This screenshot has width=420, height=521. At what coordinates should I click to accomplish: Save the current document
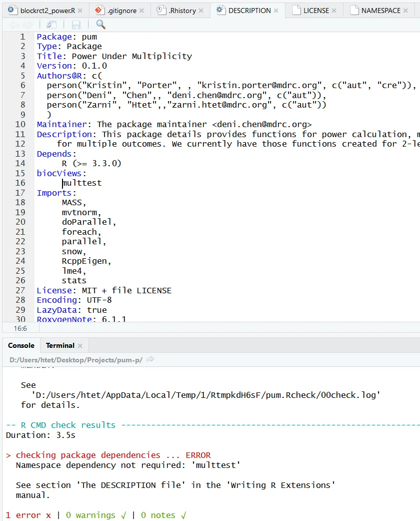point(76,24)
